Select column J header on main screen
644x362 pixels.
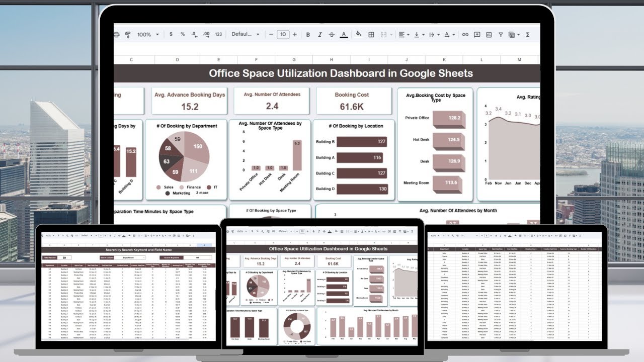click(407, 60)
